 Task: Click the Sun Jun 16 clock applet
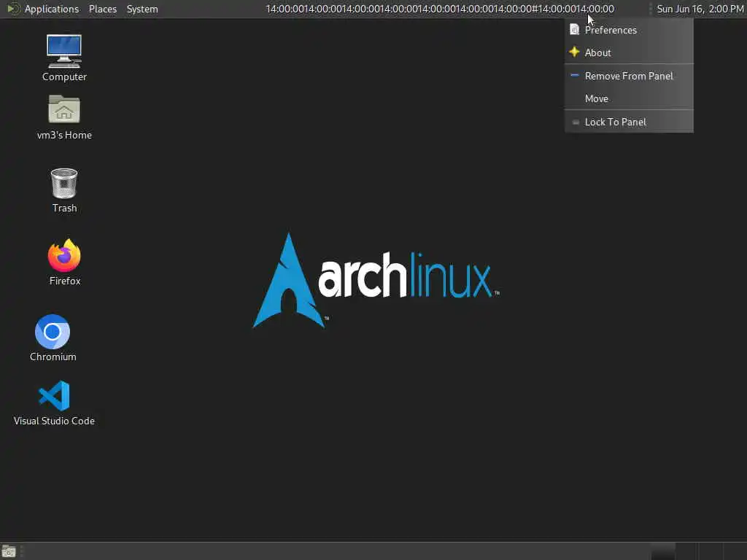click(x=700, y=9)
